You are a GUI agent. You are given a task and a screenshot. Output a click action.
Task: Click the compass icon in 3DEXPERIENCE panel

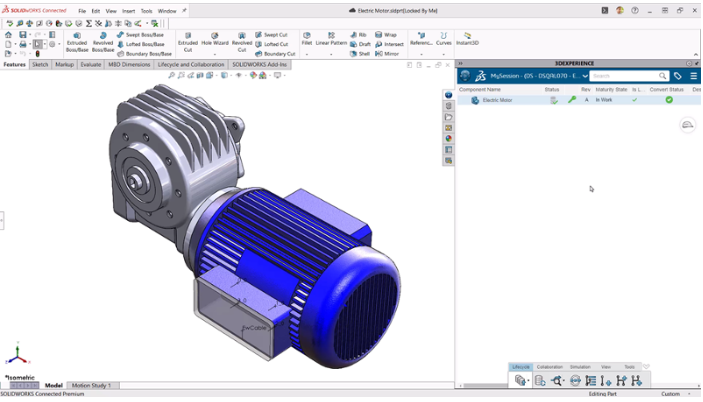tap(465, 76)
